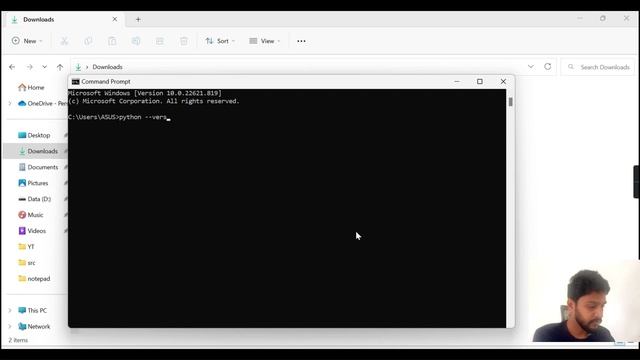Expand the This PC tree node
This screenshot has width=640, height=360.
(x=10, y=311)
